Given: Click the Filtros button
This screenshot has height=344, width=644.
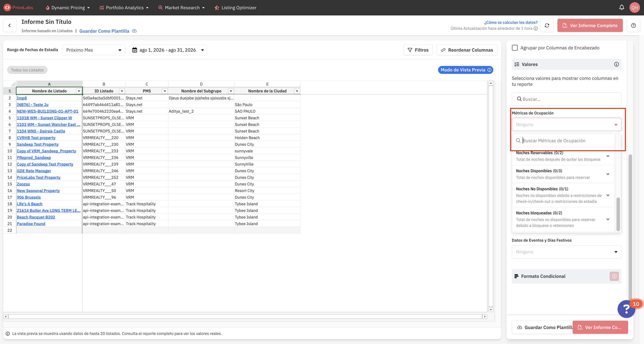Looking at the screenshot, I should [418, 50].
